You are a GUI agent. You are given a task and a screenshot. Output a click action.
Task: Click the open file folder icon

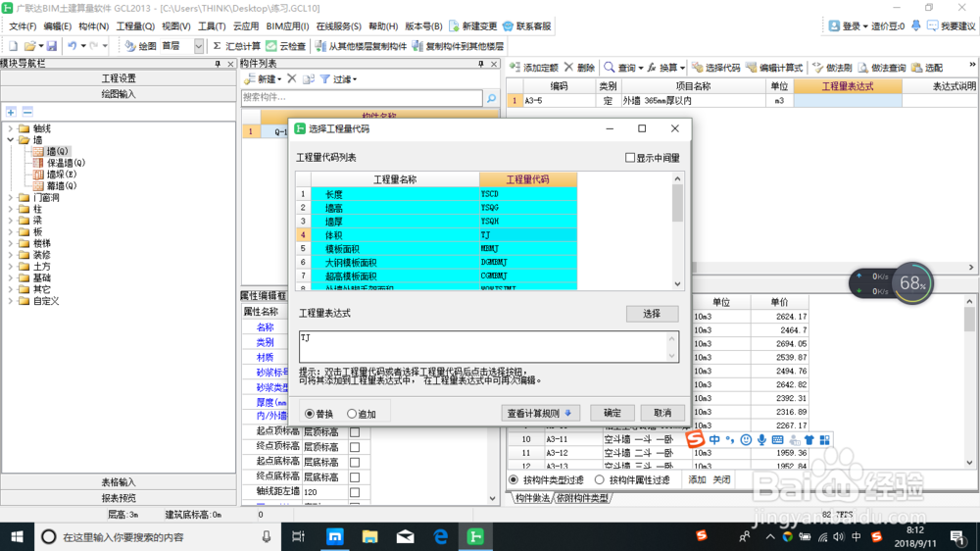click(29, 46)
